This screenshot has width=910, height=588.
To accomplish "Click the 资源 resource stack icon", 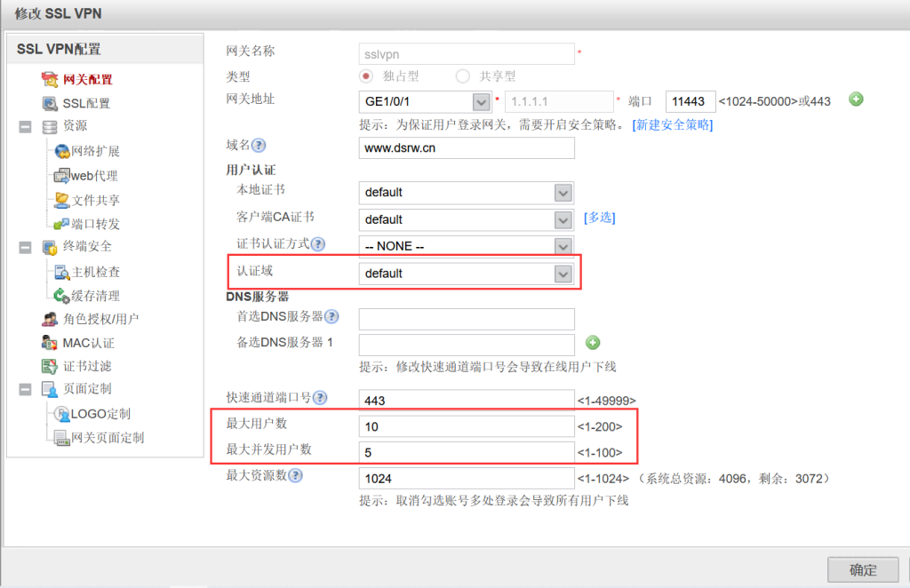I will 50,126.
